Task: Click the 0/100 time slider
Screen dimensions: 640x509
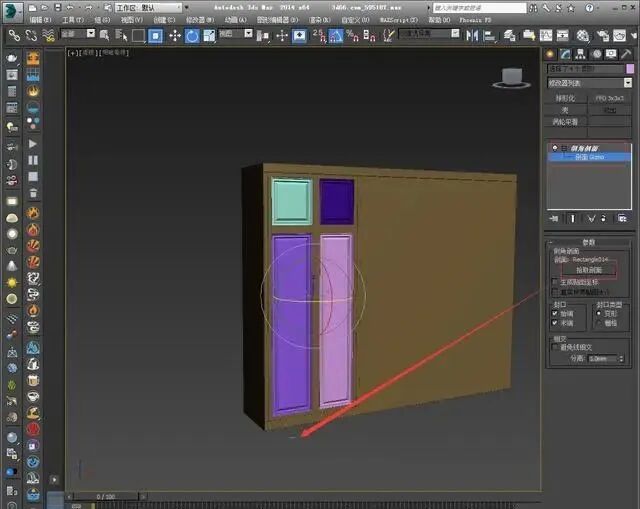Action: [106, 497]
